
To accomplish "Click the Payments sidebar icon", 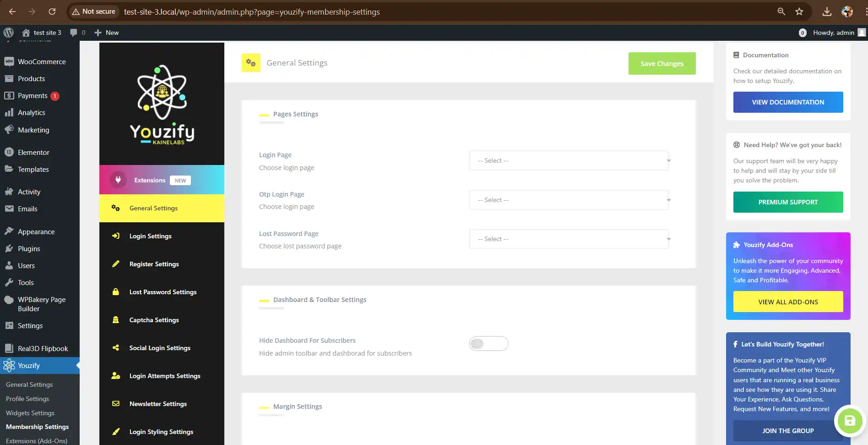I will tap(9, 95).
